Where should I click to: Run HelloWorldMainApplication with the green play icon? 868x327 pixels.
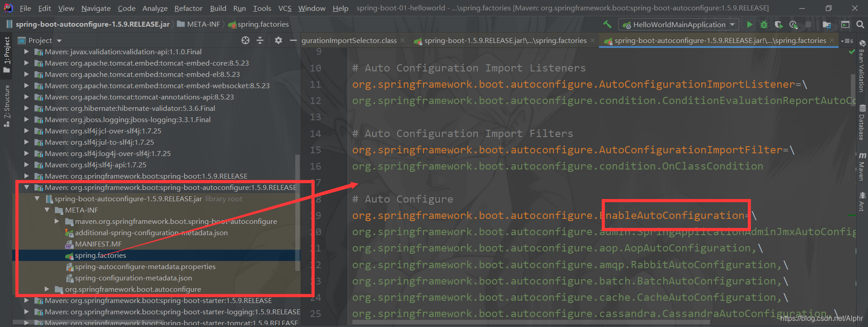(x=750, y=24)
